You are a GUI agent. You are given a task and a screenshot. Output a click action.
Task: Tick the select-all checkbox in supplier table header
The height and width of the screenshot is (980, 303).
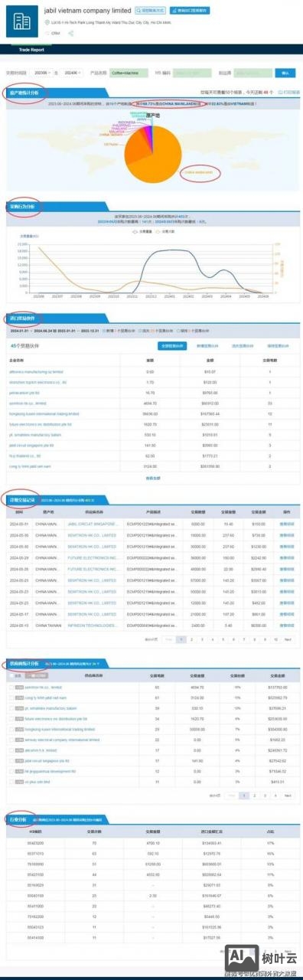tap(11, 675)
